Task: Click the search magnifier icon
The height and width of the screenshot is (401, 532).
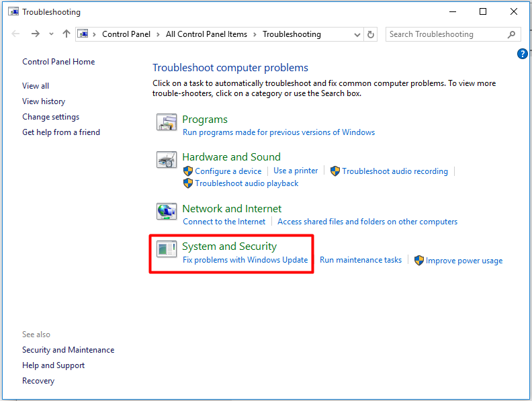Action: [511, 34]
